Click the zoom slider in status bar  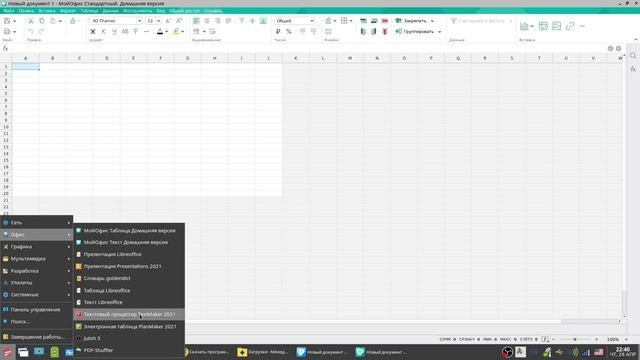575,340
